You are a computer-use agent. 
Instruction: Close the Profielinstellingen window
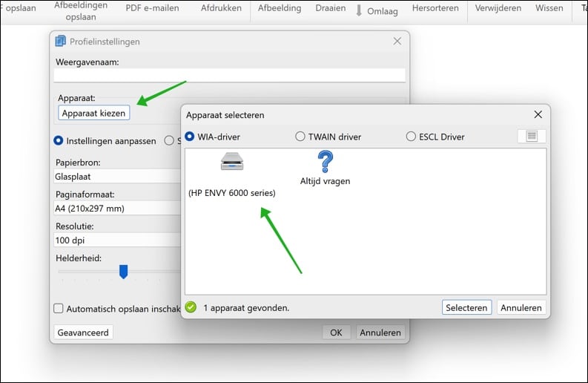[x=397, y=41]
